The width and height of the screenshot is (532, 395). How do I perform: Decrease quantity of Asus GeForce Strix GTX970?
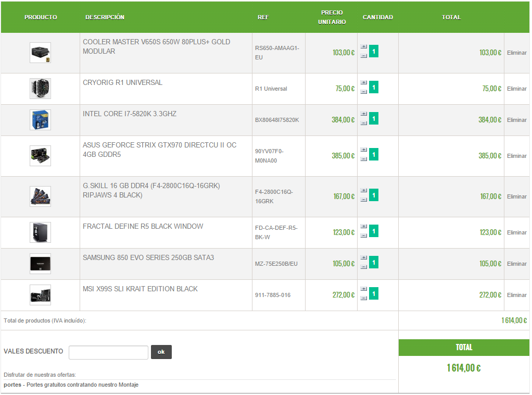pos(364,159)
